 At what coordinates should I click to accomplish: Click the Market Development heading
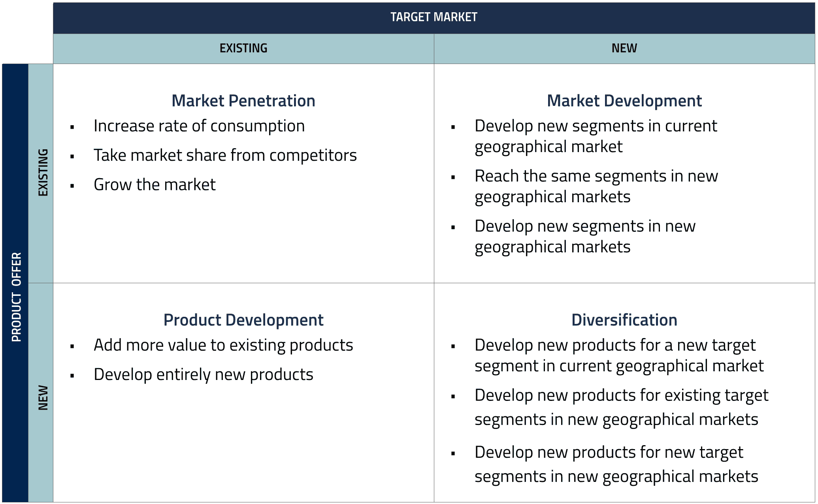coord(624,101)
